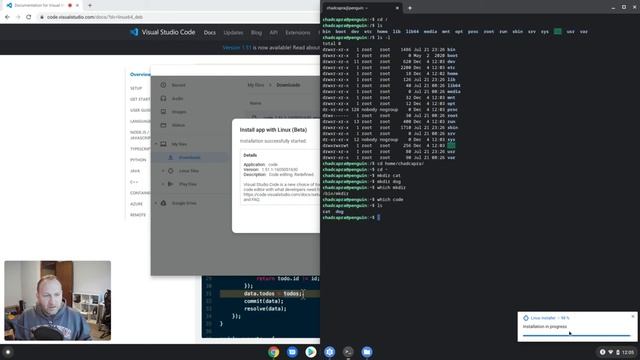Screen dimensions: 640x360
Task: Open the JAVA docs sidebar section
Action: [135, 171]
